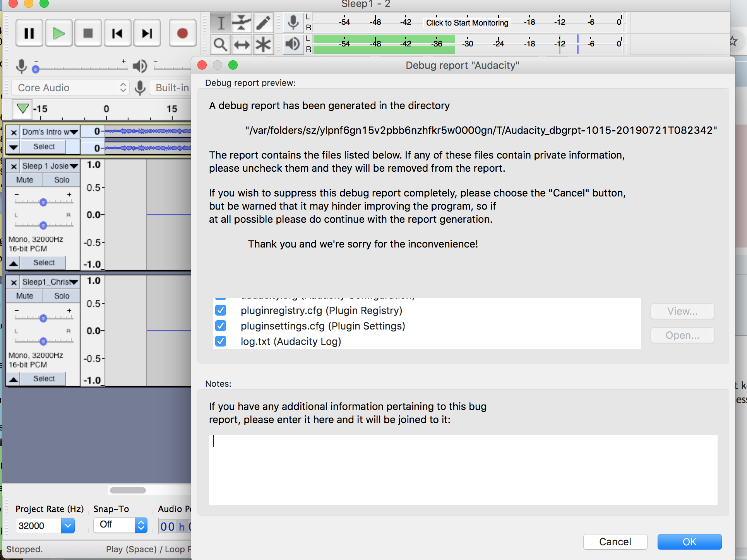
Task: Adjust pan slider on Sleep 1 Josie track
Action: pos(43,225)
